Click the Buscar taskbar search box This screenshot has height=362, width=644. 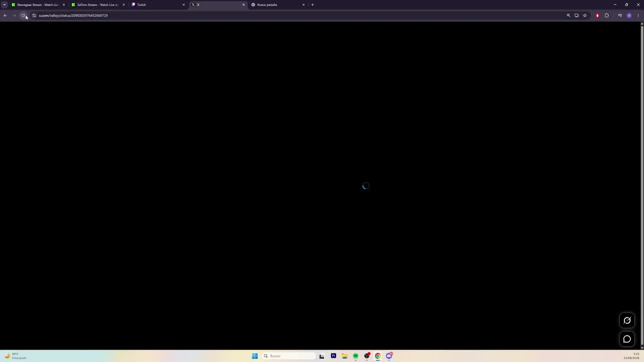289,356
